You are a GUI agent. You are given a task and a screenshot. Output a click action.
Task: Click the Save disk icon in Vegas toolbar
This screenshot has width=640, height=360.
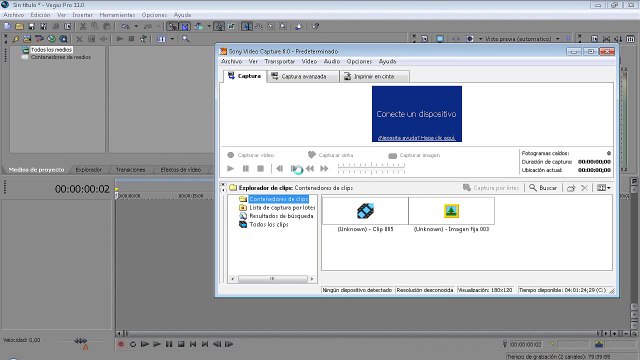pos(31,26)
